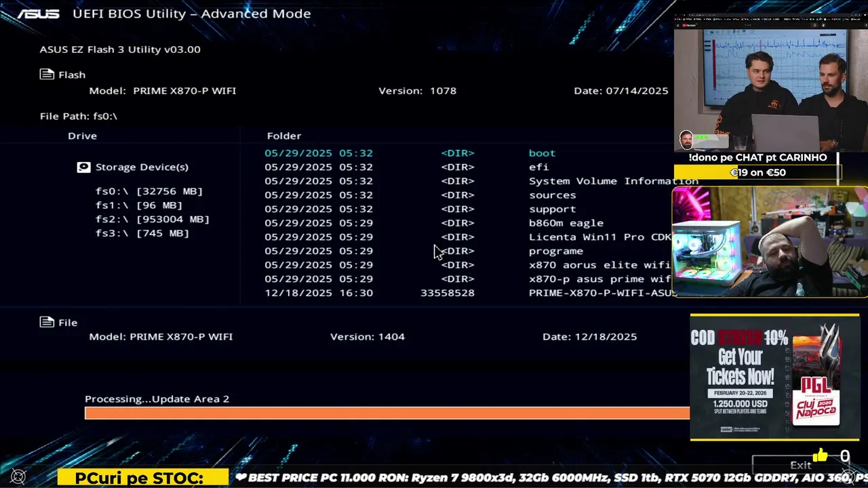Click the scrolling BEST PRICE PC ticker
Viewport: 868px width, 488px height.
[551, 477]
